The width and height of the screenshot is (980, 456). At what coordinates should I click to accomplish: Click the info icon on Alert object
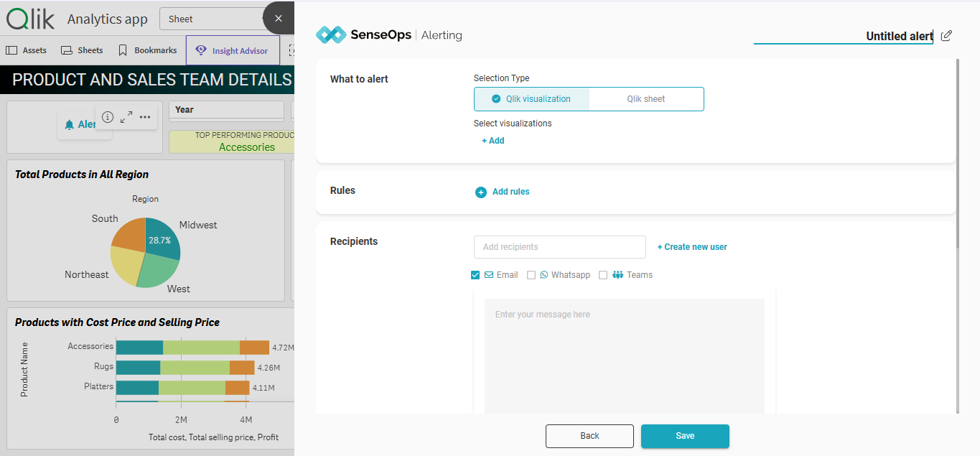click(108, 117)
